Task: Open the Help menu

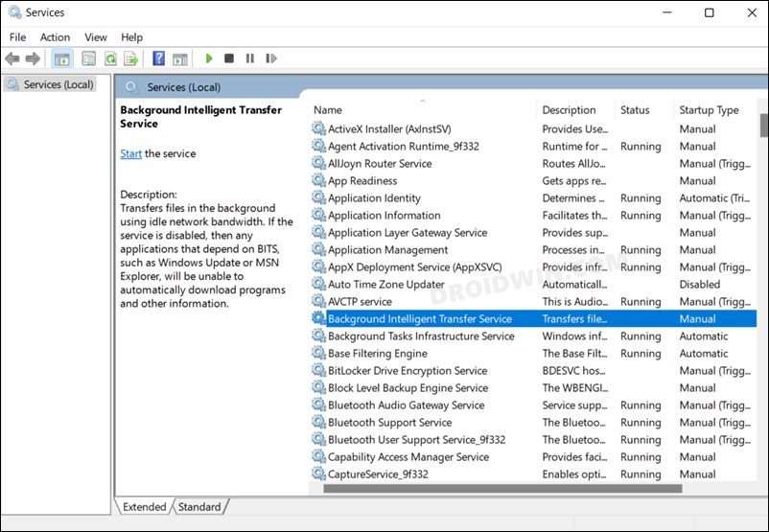Action: (x=131, y=37)
